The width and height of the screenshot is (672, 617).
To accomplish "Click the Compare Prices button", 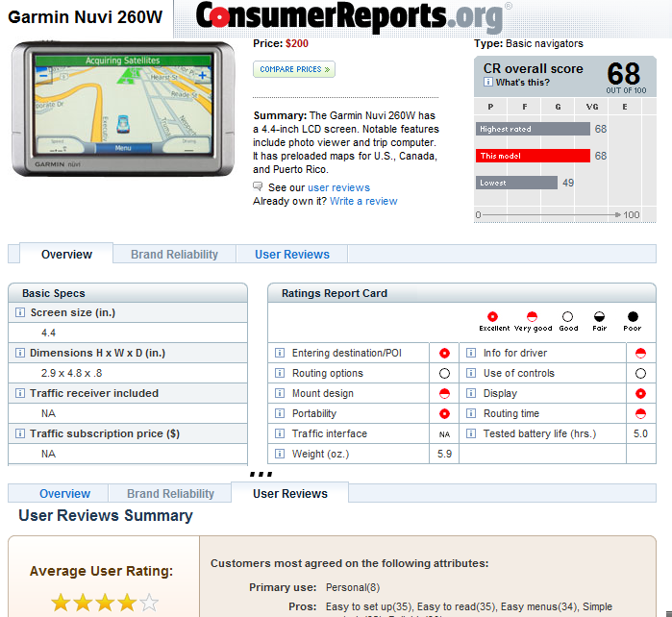I will (294, 69).
